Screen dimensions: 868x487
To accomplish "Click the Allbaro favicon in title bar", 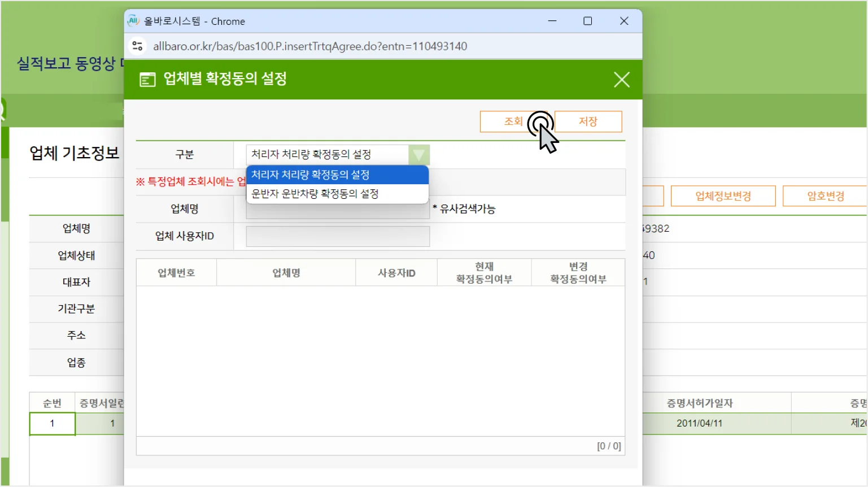I will pos(134,21).
